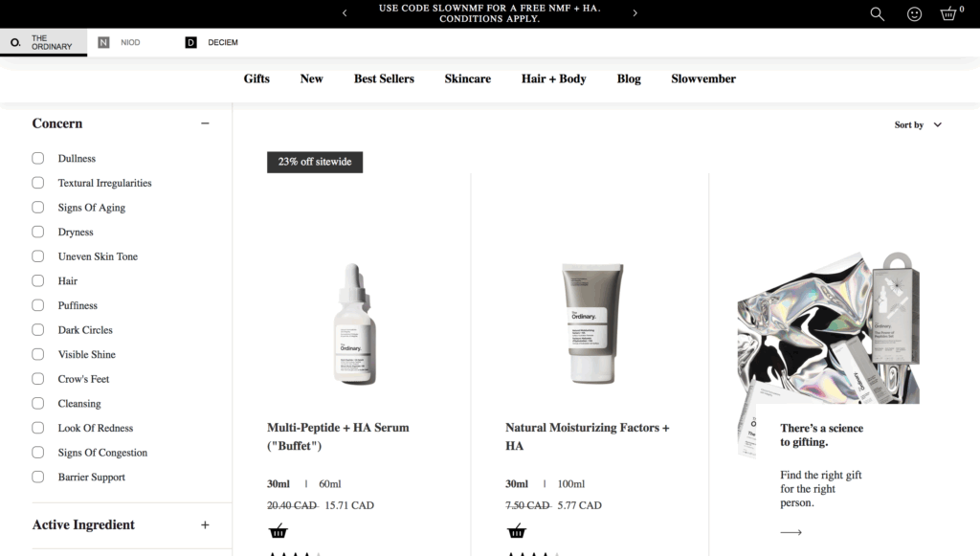Viewport: 980px width, 556px height.
Task: Open the Sort by dropdown
Action: click(x=918, y=125)
